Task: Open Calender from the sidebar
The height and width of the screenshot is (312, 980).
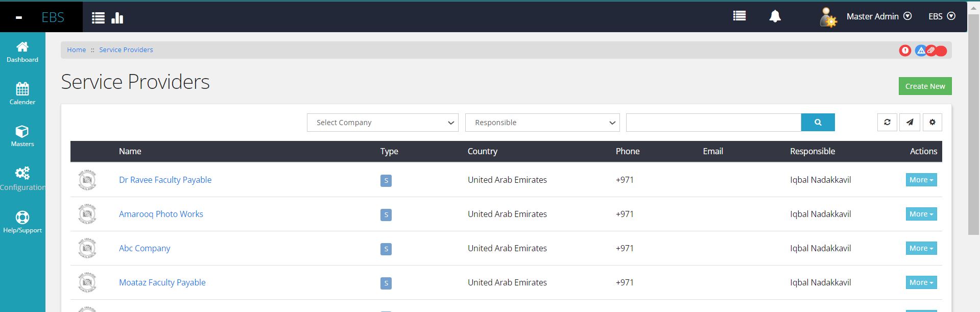Action: (22, 93)
